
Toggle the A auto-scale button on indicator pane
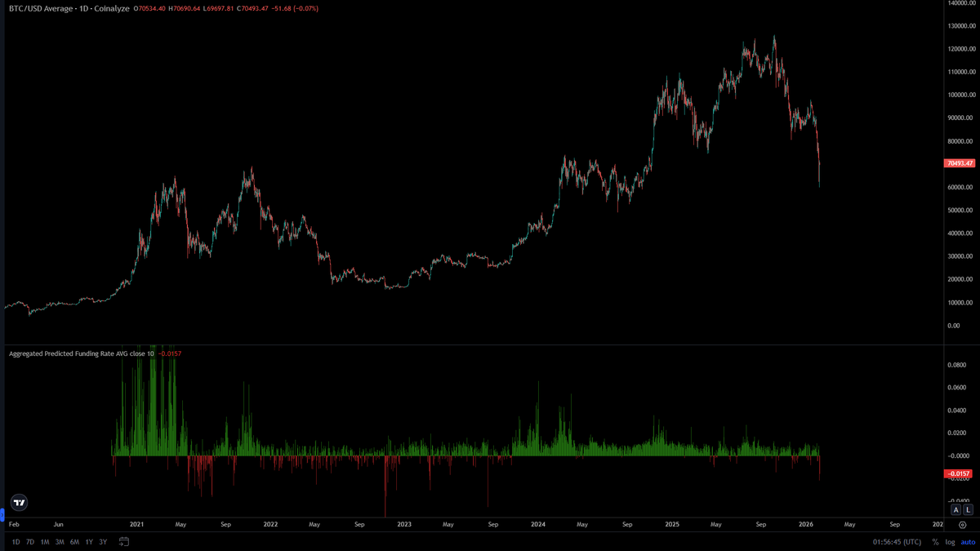(956, 509)
